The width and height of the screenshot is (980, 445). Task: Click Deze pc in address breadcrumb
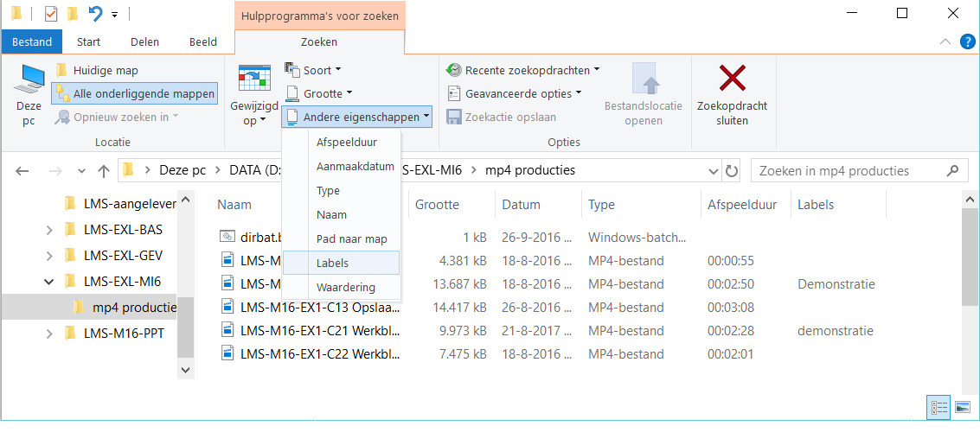tap(183, 170)
